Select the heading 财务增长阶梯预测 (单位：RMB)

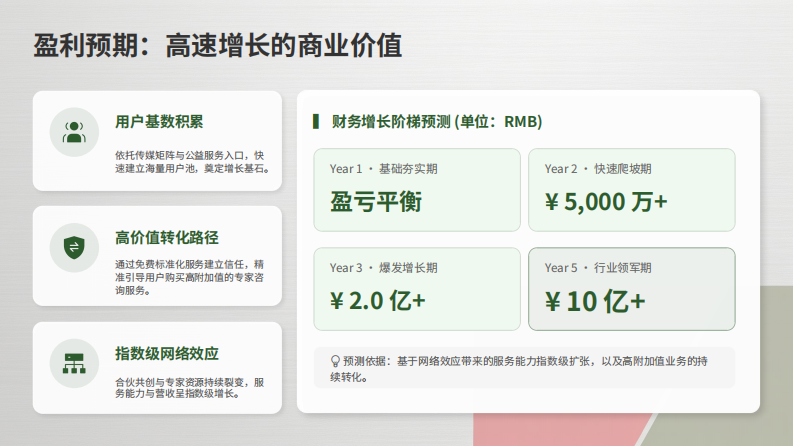[x=436, y=121]
